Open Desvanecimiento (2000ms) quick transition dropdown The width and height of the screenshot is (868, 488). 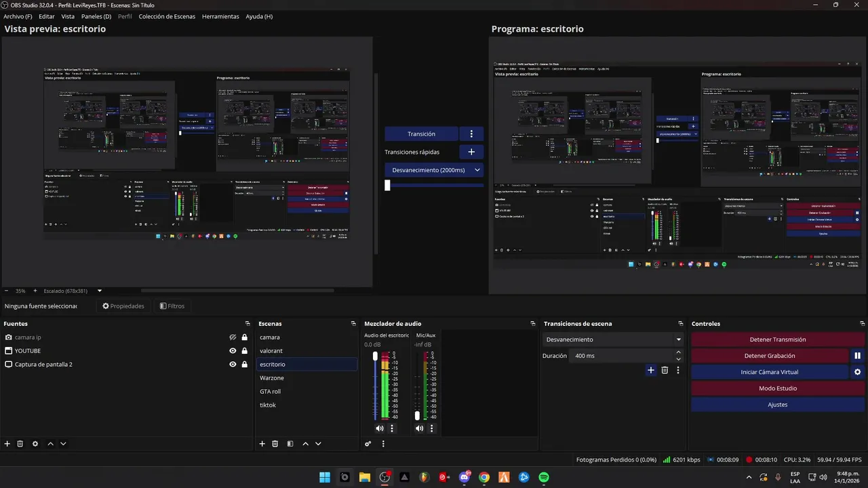(x=434, y=170)
